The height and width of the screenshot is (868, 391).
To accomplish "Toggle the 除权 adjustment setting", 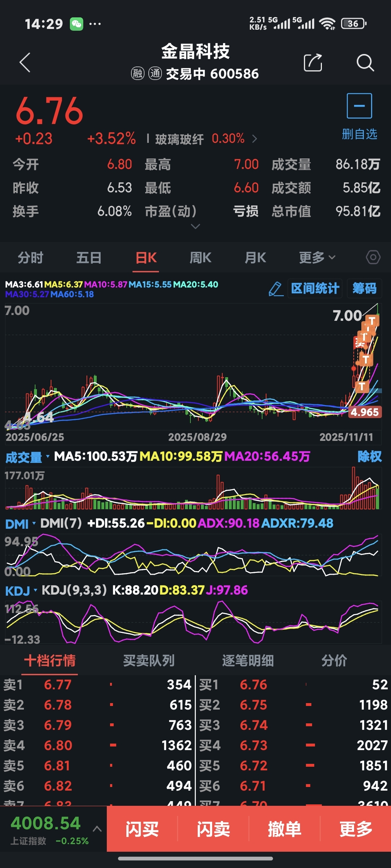I will point(369,456).
